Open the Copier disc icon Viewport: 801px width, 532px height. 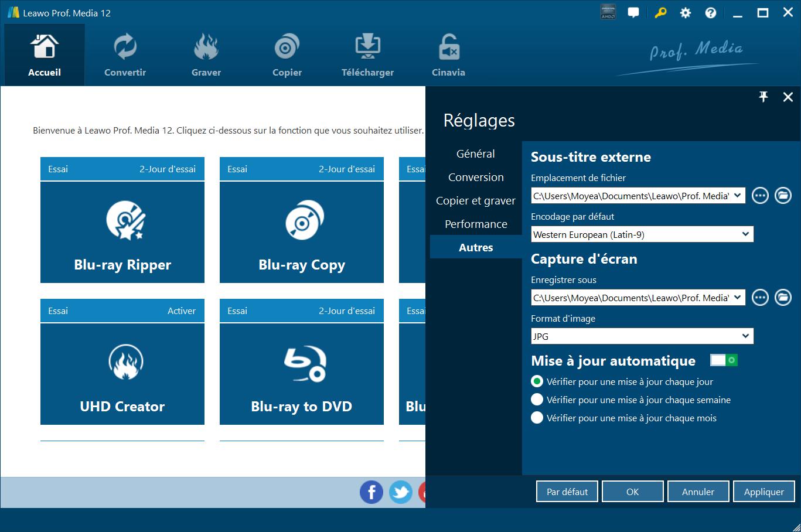[287, 47]
